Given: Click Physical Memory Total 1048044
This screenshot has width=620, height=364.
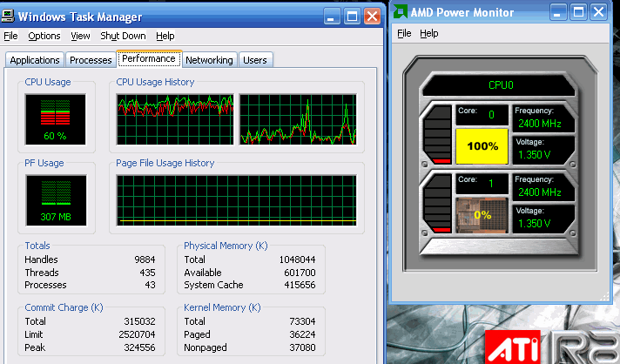Looking at the screenshot, I should pos(297,260).
